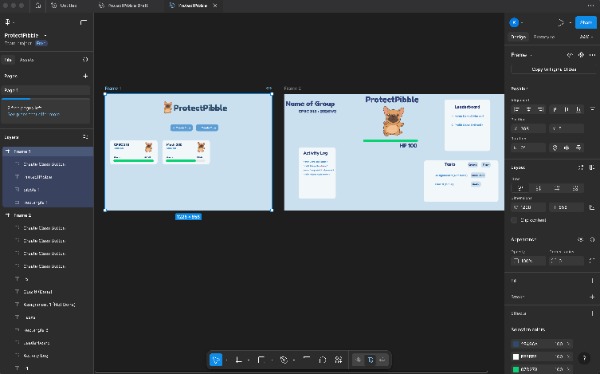Image resolution: width=600 pixels, height=374 pixels.
Task: Switch to the Design tab
Action: pyautogui.click(x=518, y=37)
